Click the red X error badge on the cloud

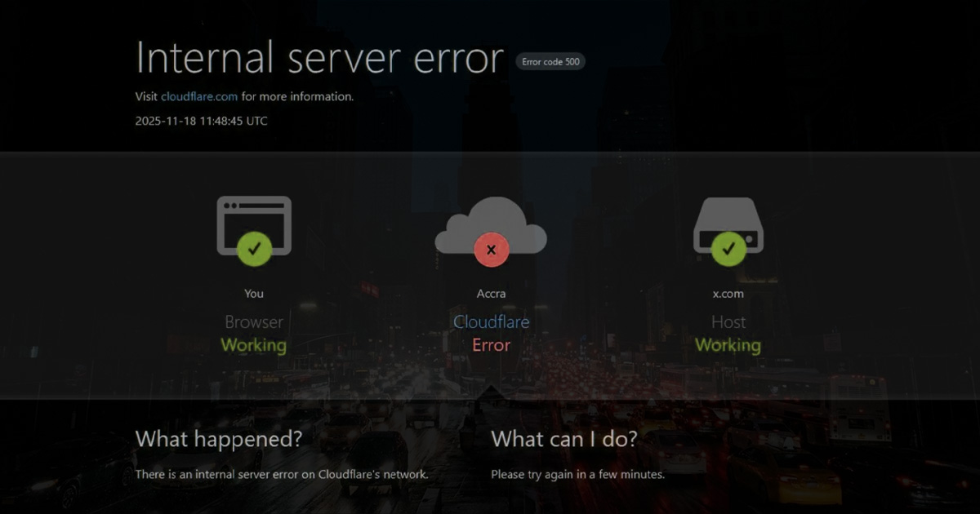[x=491, y=250]
